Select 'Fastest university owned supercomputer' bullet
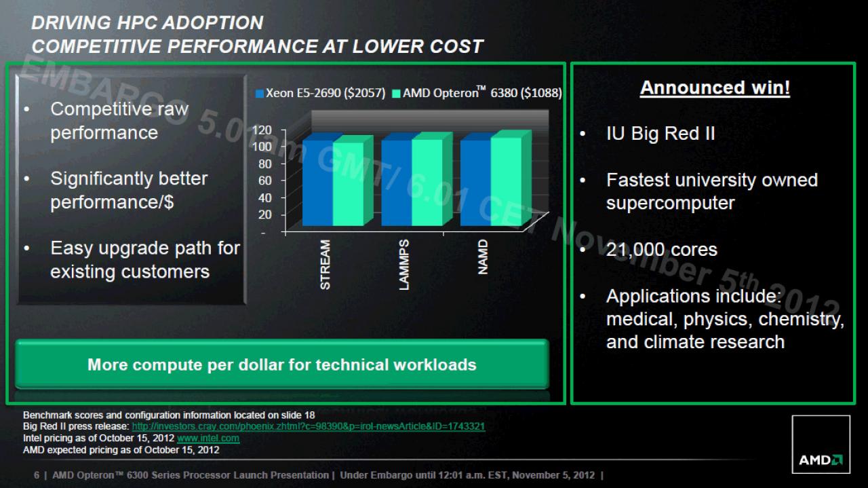 712,191
